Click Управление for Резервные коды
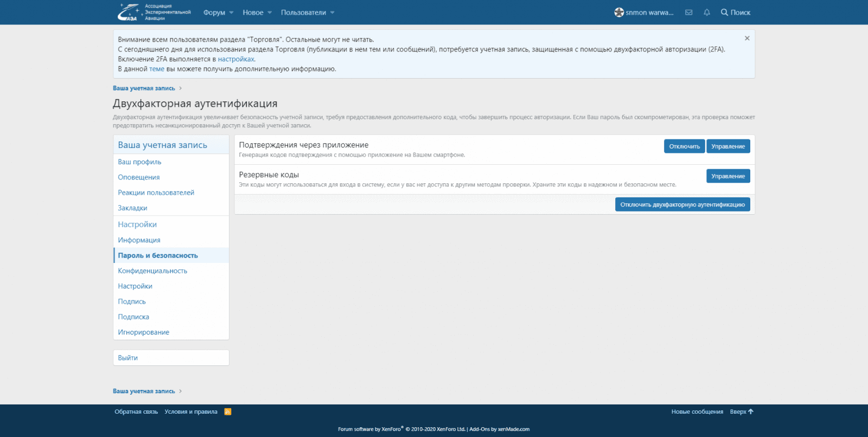This screenshot has height=437, width=868. click(728, 176)
